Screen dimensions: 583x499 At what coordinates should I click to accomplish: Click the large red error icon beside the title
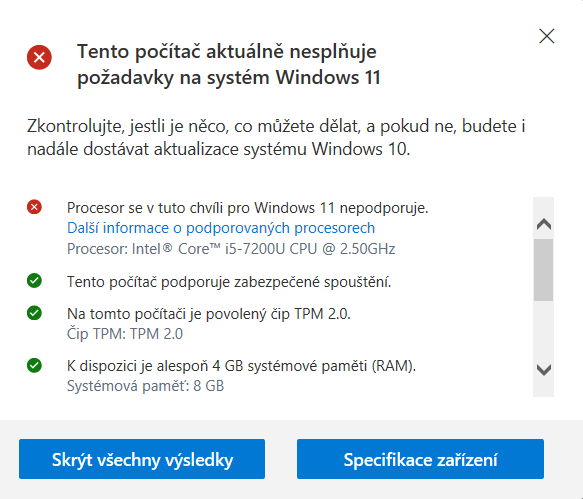(x=39, y=57)
